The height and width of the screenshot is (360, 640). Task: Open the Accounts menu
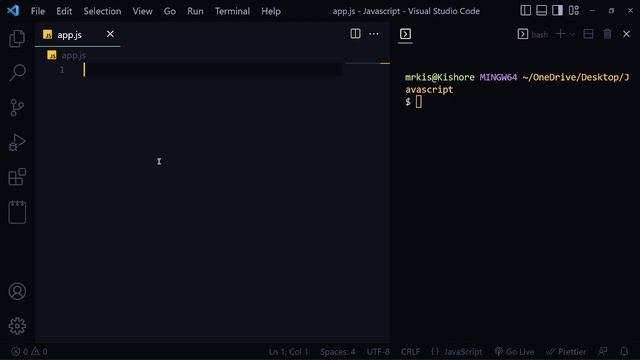pos(17,291)
